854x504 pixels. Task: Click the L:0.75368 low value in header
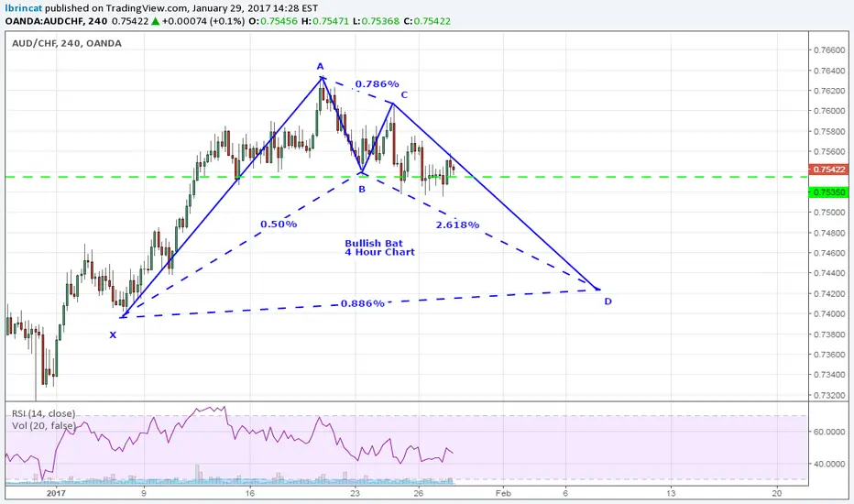point(376,21)
